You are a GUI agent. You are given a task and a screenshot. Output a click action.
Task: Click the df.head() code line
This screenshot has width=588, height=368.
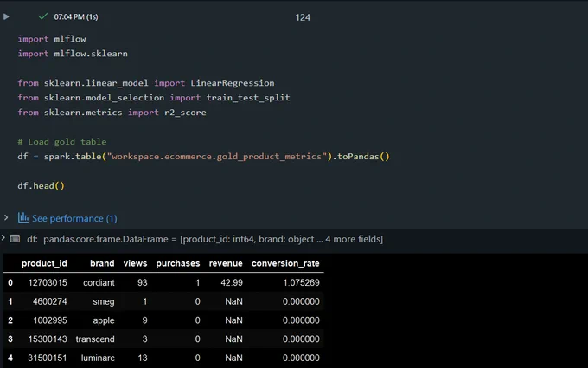point(41,186)
